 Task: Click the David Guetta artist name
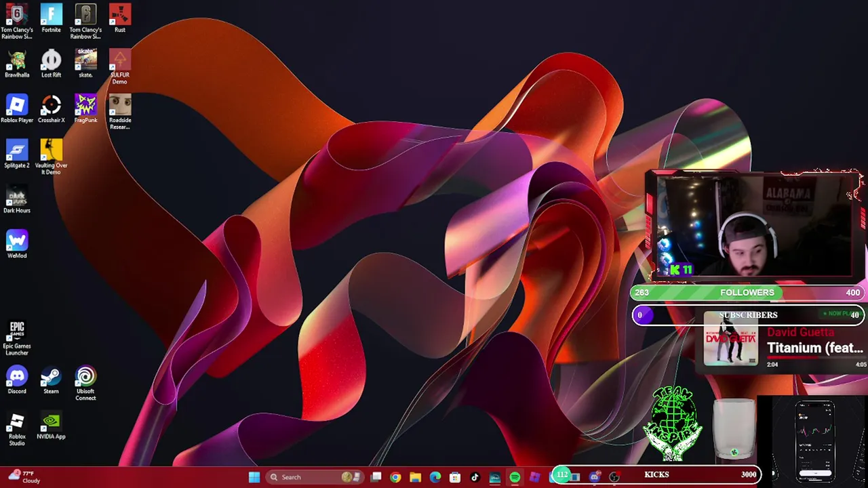point(800,332)
